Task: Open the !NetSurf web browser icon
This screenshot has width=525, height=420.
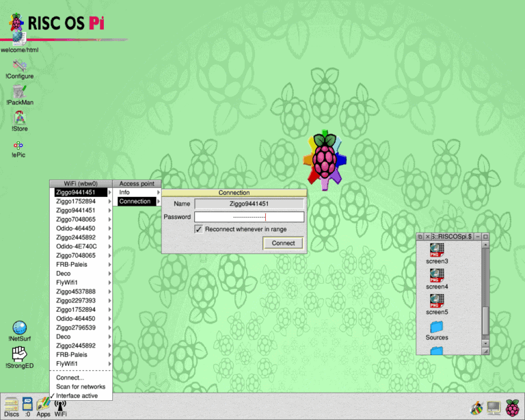Action: coord(19,331)
